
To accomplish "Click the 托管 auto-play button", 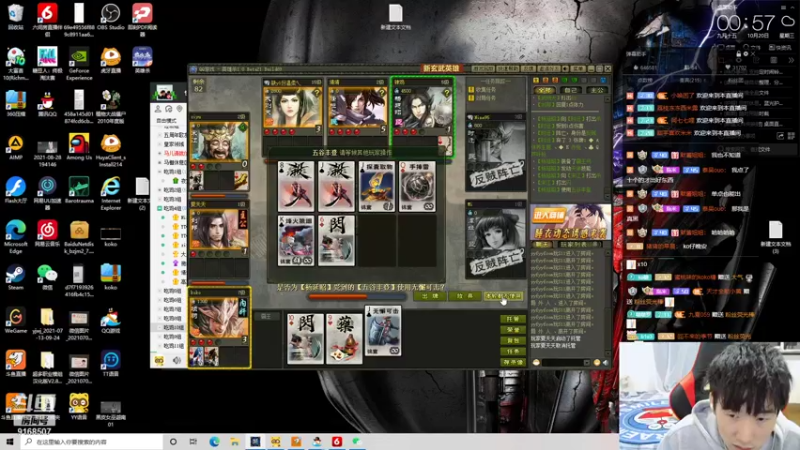I will [x=513, y=319].
